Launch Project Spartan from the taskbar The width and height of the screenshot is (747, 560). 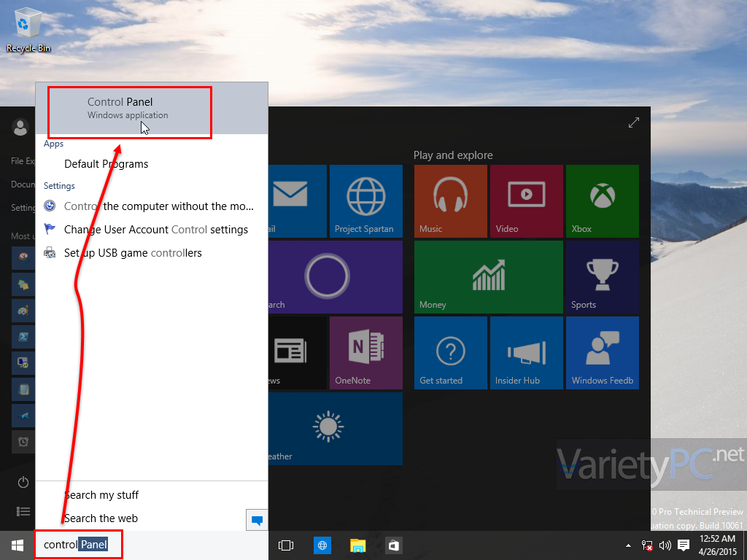point(322,545)
